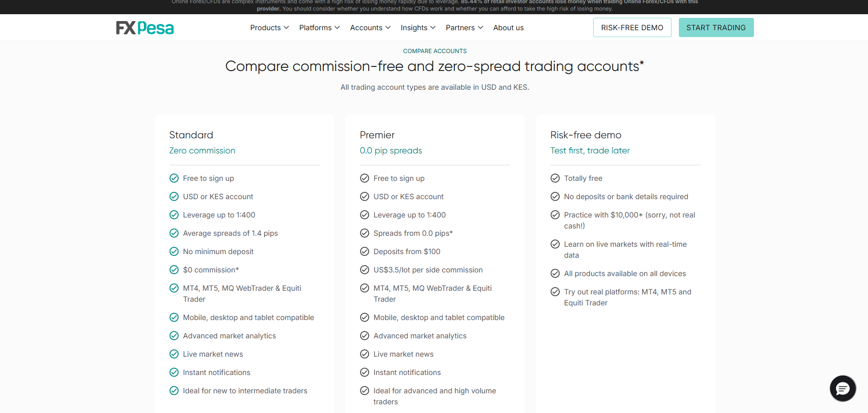Click the check icon beside 'Totally free'
The width and height of the screenshot is (868, 413).
click(x=555, y=178)
